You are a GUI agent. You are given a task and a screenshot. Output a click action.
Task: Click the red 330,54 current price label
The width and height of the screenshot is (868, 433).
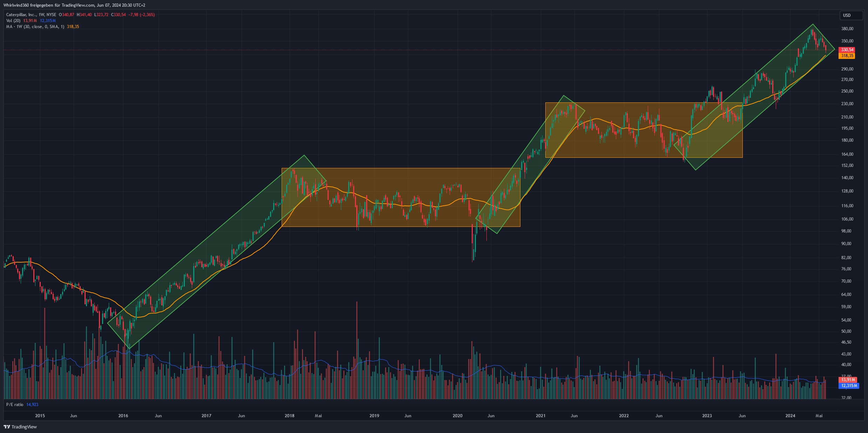(847, 50)
